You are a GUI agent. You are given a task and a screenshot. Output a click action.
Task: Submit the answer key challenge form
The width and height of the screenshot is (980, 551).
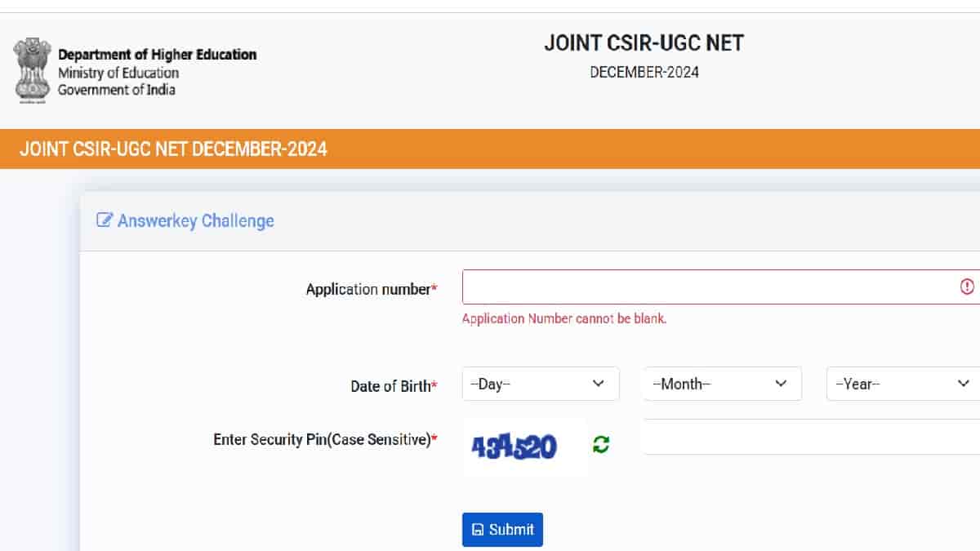[x=502, y=529]
